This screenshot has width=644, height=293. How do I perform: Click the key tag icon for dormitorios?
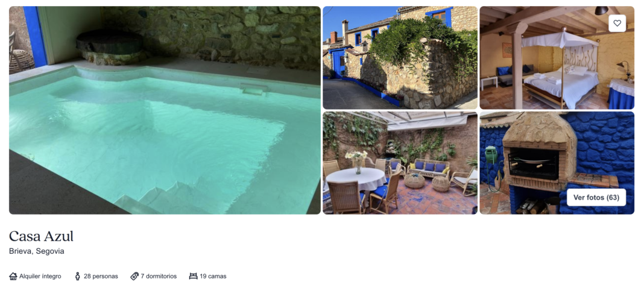click(134, 276)
